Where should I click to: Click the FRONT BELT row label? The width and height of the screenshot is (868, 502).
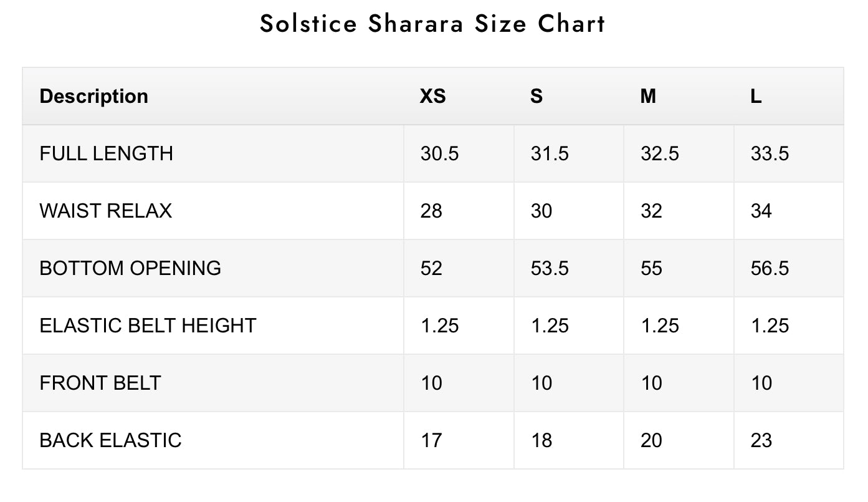click(x=100, y=383)
